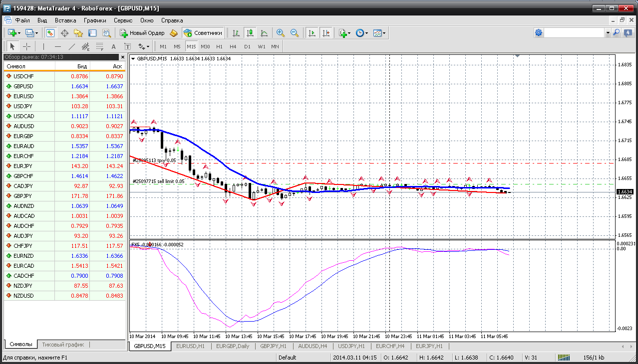
Task: Click the Zoom In magnifier icon
Action: pos(281,33)
